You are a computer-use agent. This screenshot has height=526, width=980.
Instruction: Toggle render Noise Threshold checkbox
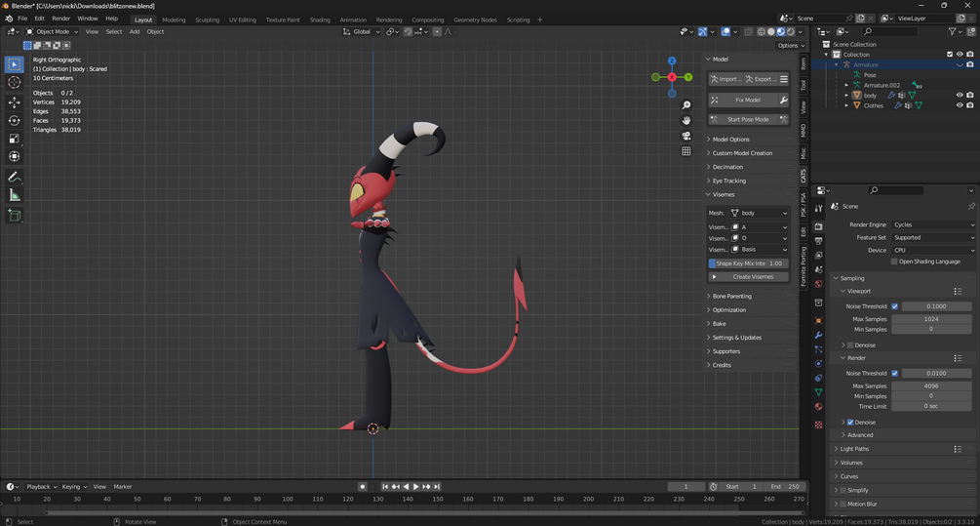coord(895,374)
